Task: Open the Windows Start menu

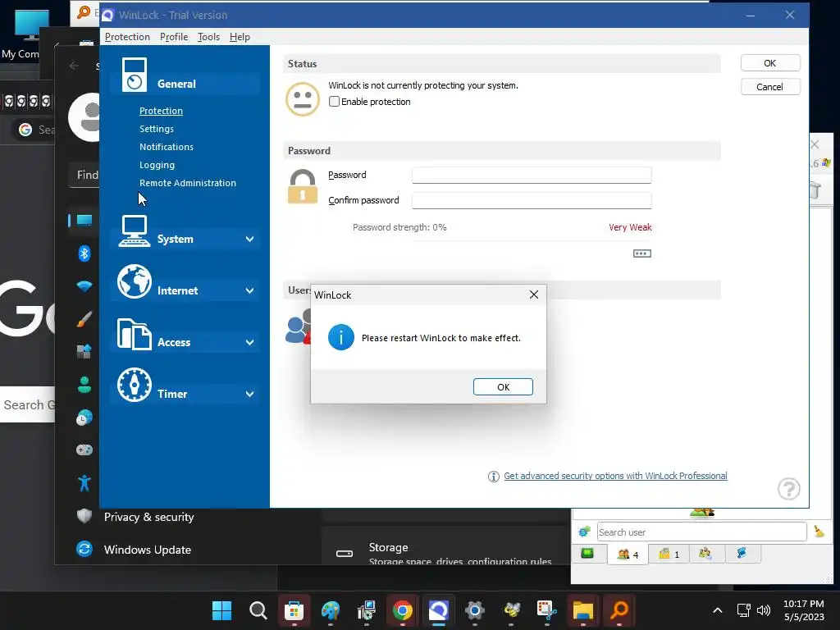Action: [x=221, y=610]
